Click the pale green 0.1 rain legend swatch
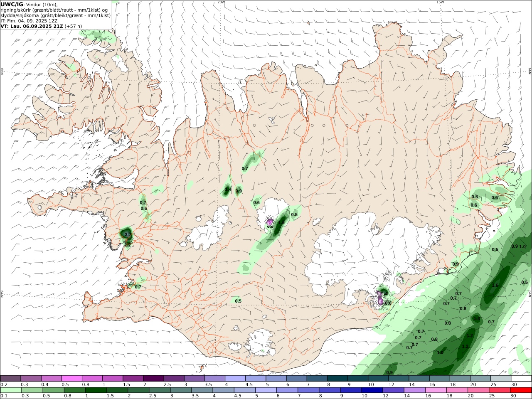Viewport: 532px width, 399px height. pyautogui.click(x=11, y=390)
